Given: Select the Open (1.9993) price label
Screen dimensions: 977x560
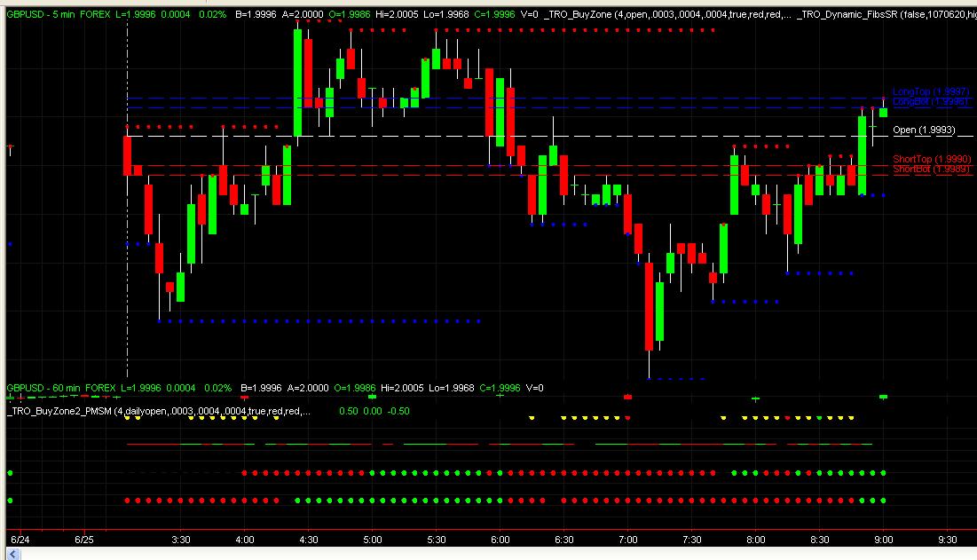Looking at the screenshot, I should pyautogui.click(x=928, y=130).
